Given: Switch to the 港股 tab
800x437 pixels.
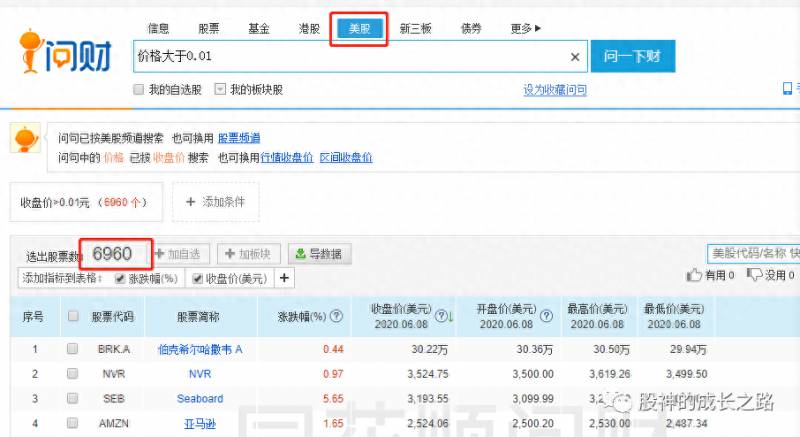Looking at the screenshot, I should 309,29.
